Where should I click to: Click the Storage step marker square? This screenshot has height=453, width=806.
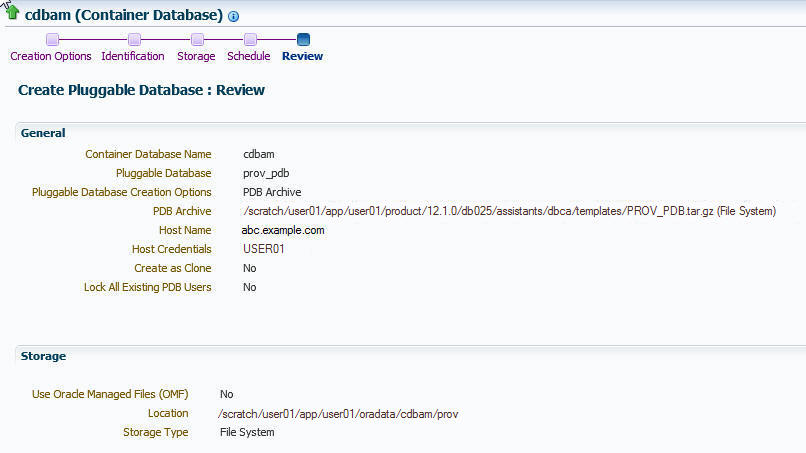point(197,40)
